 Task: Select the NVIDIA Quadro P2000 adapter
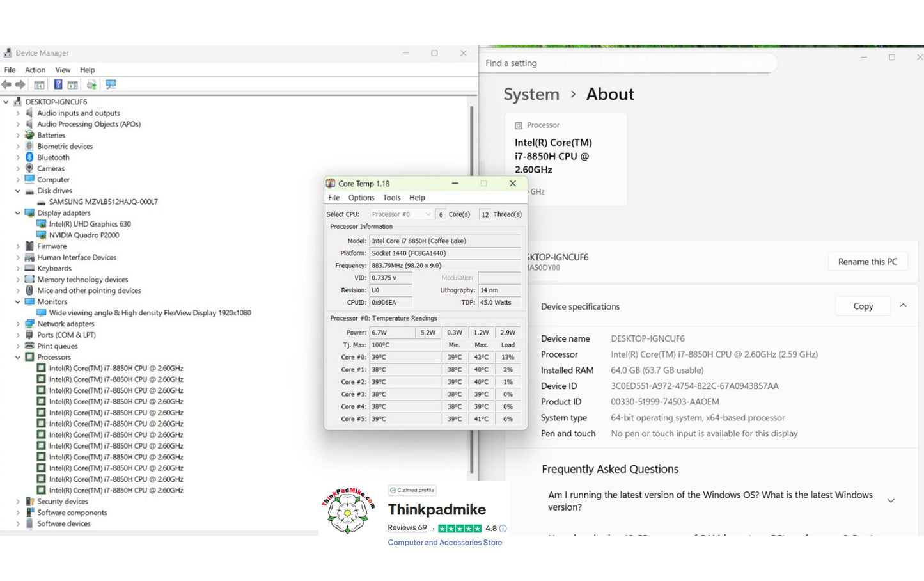coord(84,235)
